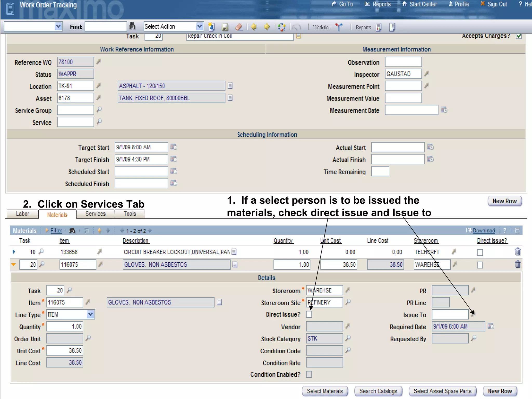
Task: Go to previous record with left arrow
Action: coord(254,27)
